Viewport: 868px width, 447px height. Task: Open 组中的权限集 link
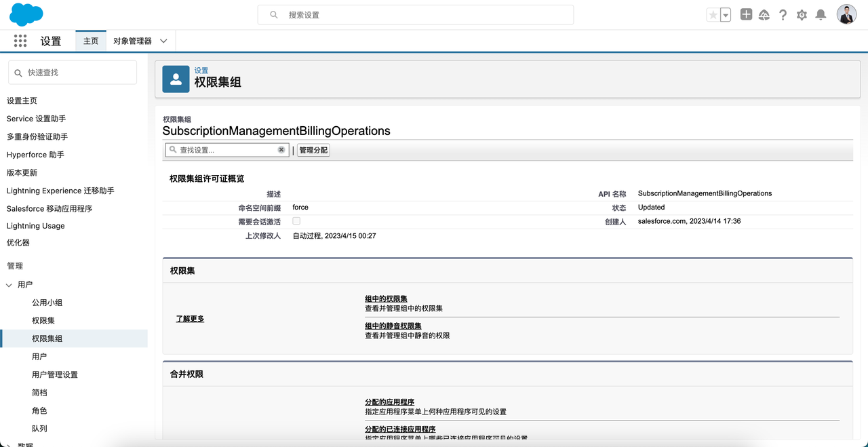tap(386, 299)
